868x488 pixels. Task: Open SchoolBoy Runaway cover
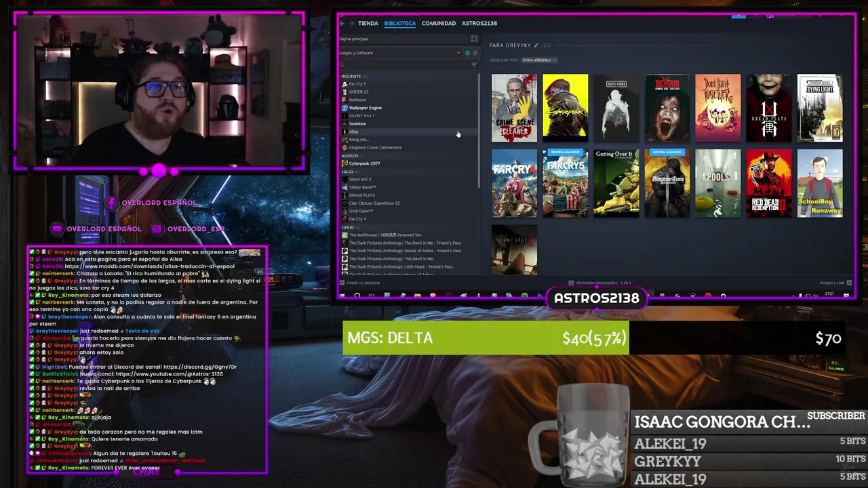coord(820,184)
